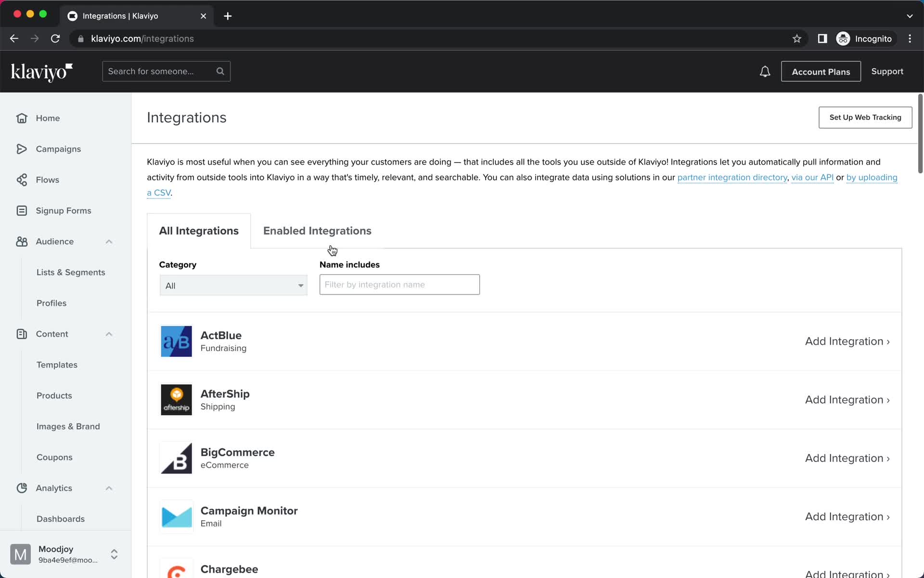Image resolution: width=924 pixels, height=578 pixels.
Task: Open the tab list chevron in the browser
Action: [x=910, y=16]
